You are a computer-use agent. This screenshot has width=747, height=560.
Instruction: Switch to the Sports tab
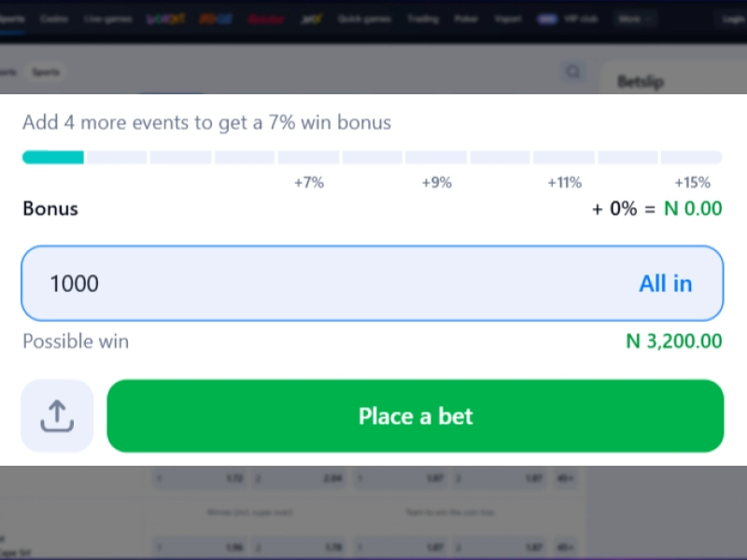[45, 72]
